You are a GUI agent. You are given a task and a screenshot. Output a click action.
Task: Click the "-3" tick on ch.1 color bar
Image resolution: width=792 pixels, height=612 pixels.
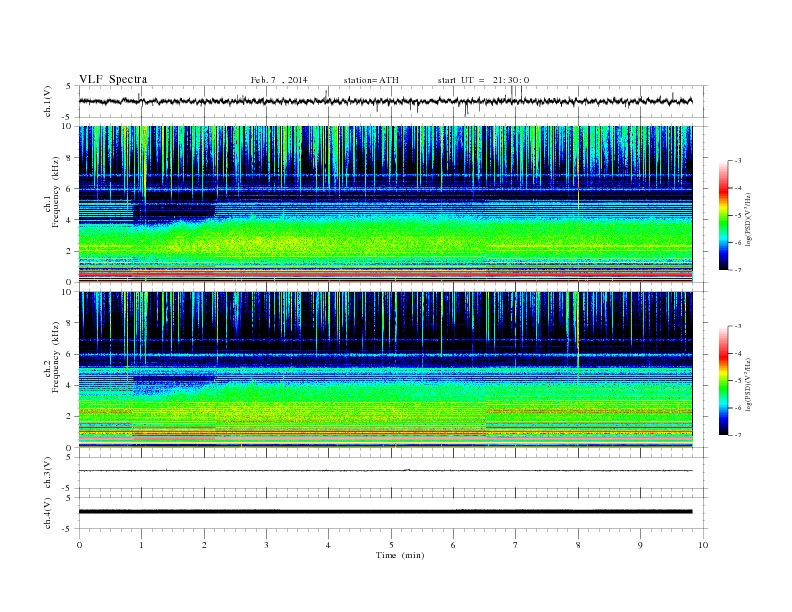[737, 161]
